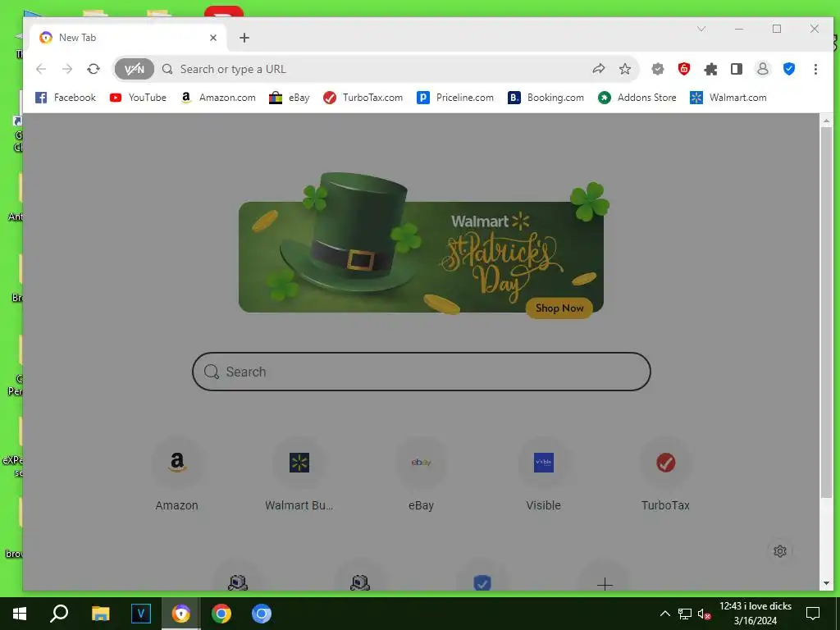Select the New Tab tab
Viewport: 840px width, 630px height.
129,38
